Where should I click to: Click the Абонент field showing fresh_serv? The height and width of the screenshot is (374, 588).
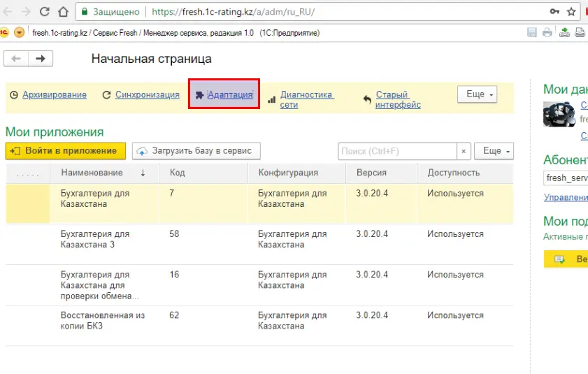pos(566,178)
